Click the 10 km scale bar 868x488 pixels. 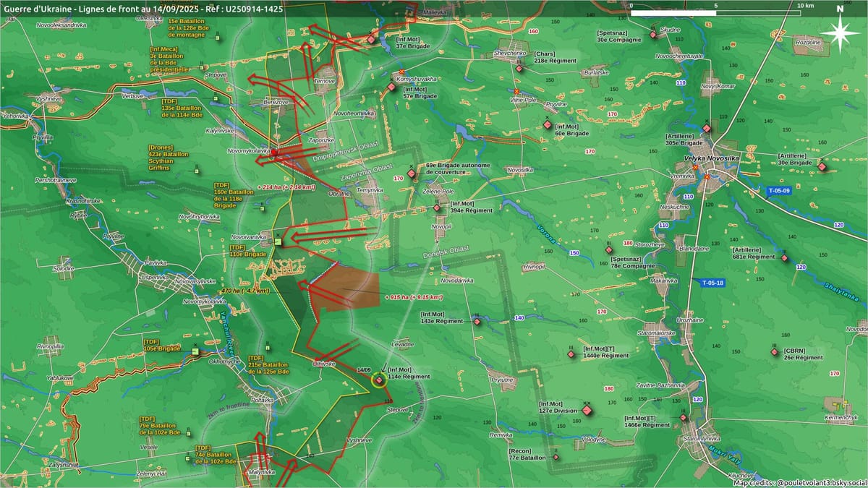[x=715, y=13]
